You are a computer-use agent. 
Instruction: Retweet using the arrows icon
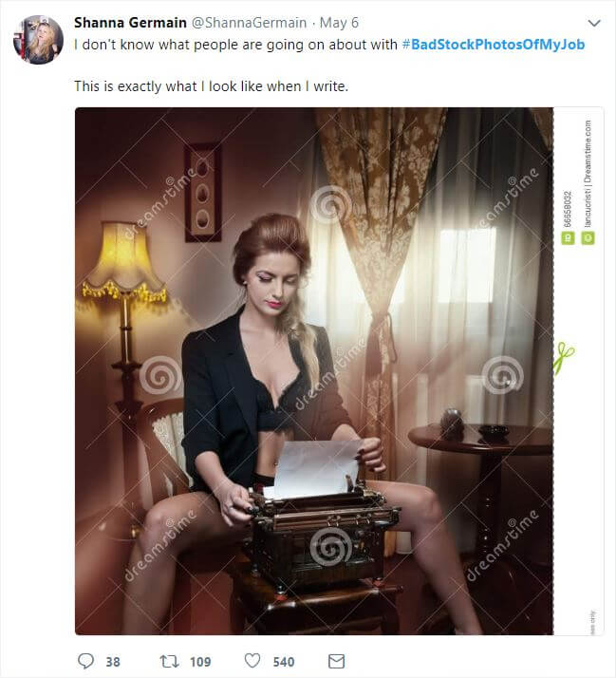pos(169,661)
